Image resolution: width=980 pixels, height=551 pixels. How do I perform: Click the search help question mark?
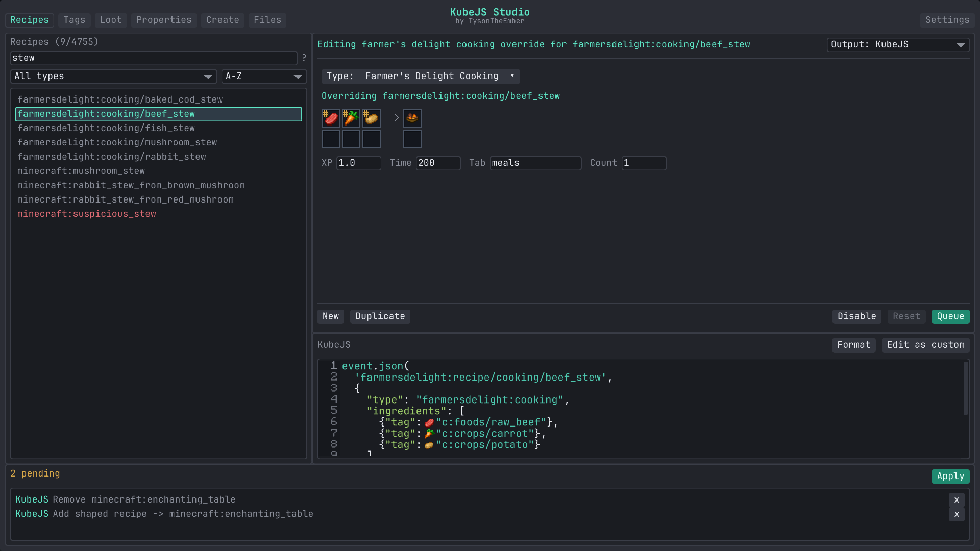(x=304, y=58)
